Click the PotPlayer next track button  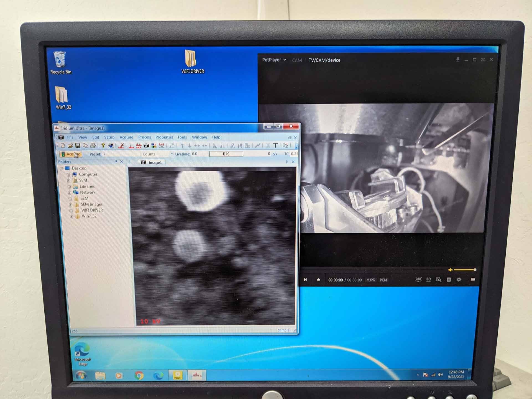point(305,280)
